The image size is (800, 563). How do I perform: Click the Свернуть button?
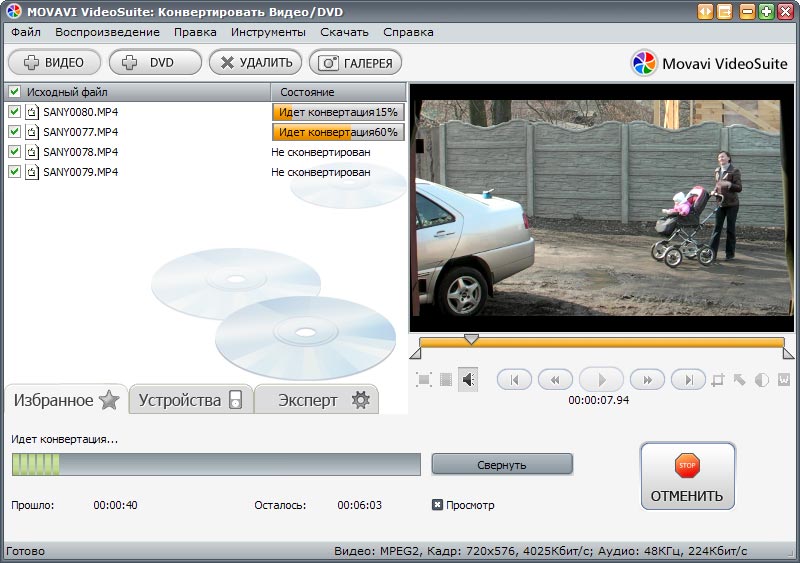pos(502,465)
